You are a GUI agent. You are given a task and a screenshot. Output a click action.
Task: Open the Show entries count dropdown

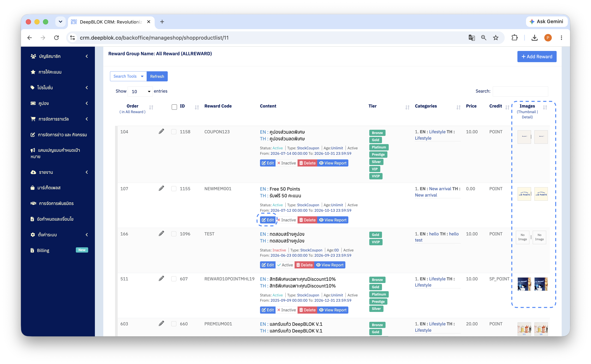[x=140, y=91]
